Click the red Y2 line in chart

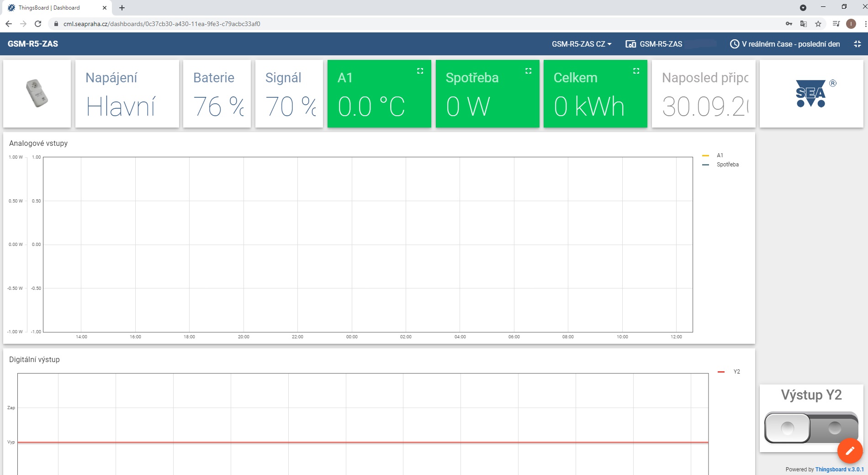click(363, 442)
